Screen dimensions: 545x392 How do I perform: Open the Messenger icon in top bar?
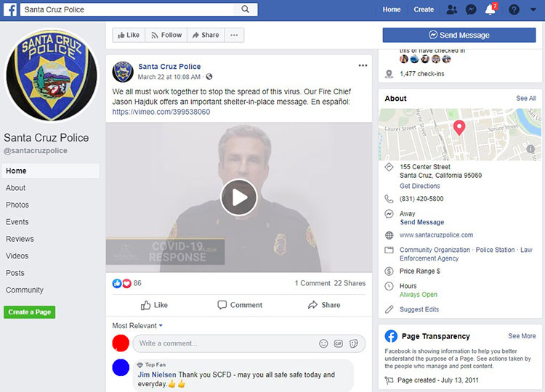pos(472,9)
